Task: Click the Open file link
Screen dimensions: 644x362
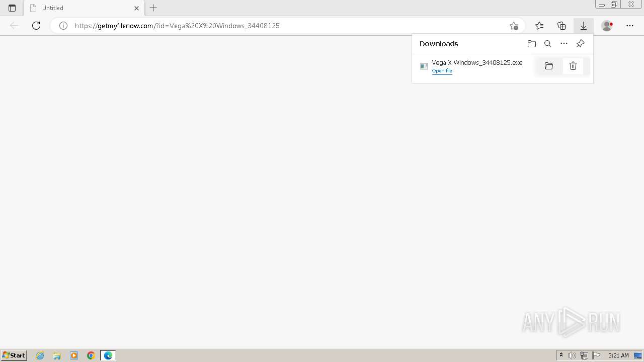Action: [442, 71]
